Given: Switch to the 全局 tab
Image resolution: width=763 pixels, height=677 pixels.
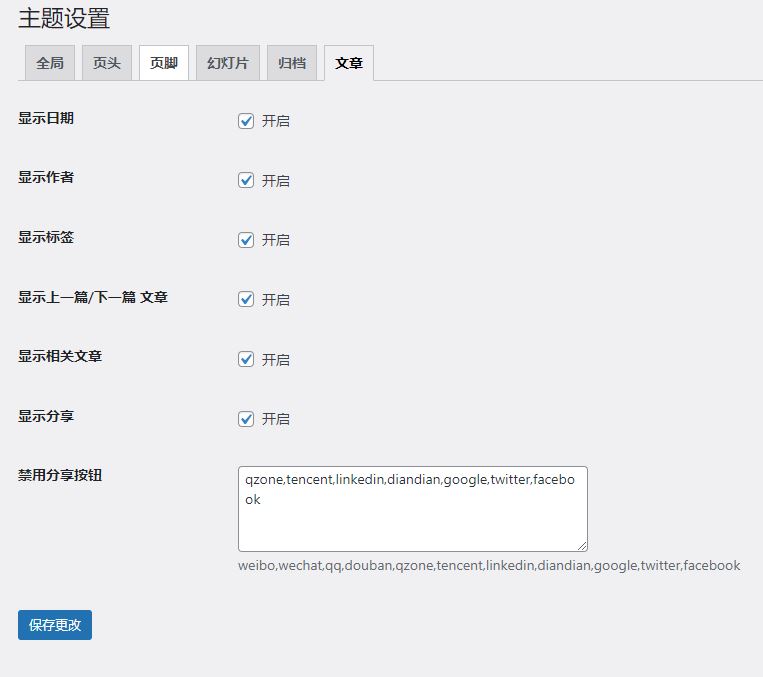Looking at the screenshot, I should coord(50,63).
